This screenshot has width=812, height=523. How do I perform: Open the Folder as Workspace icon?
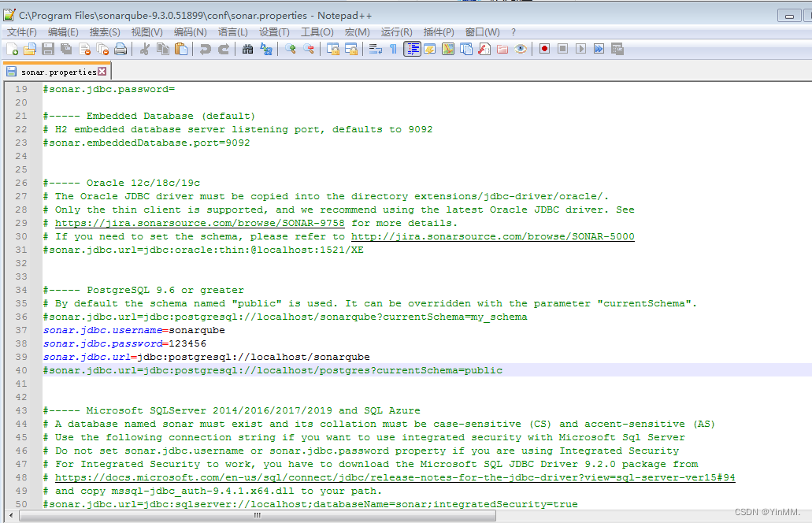pos(502,49)
